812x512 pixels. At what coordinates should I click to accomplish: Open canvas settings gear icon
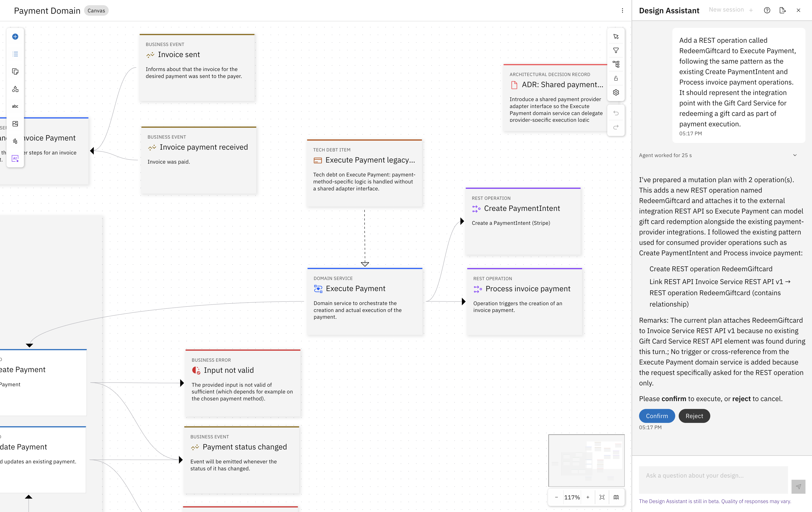(616, 92)
